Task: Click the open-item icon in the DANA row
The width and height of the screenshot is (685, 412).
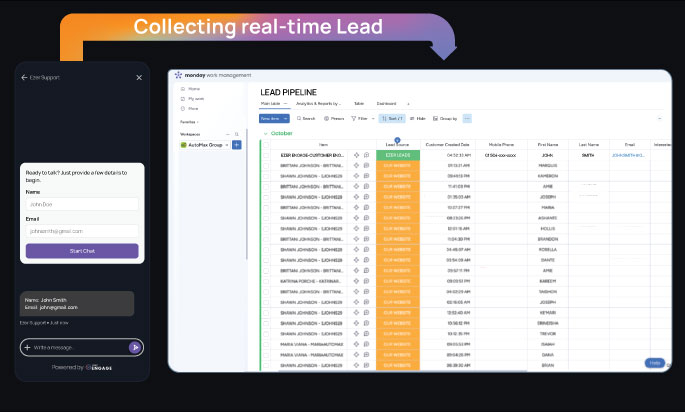Action: [356, 355]
